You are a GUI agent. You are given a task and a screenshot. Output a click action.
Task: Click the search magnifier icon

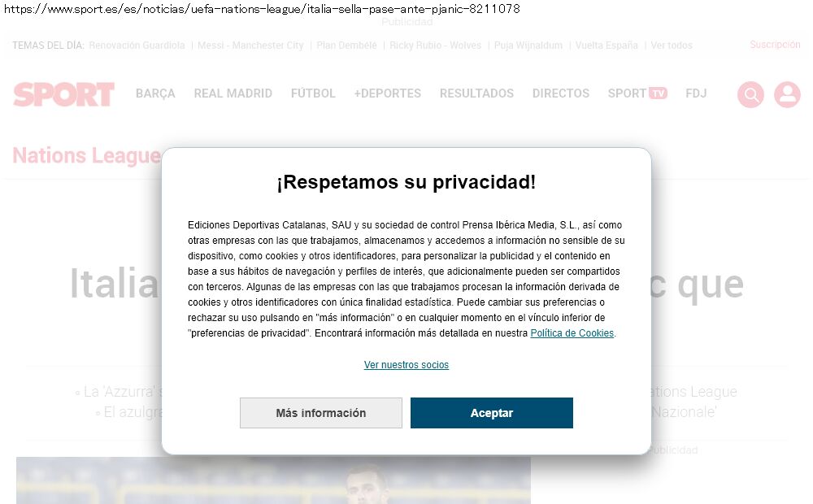point(750,94)
